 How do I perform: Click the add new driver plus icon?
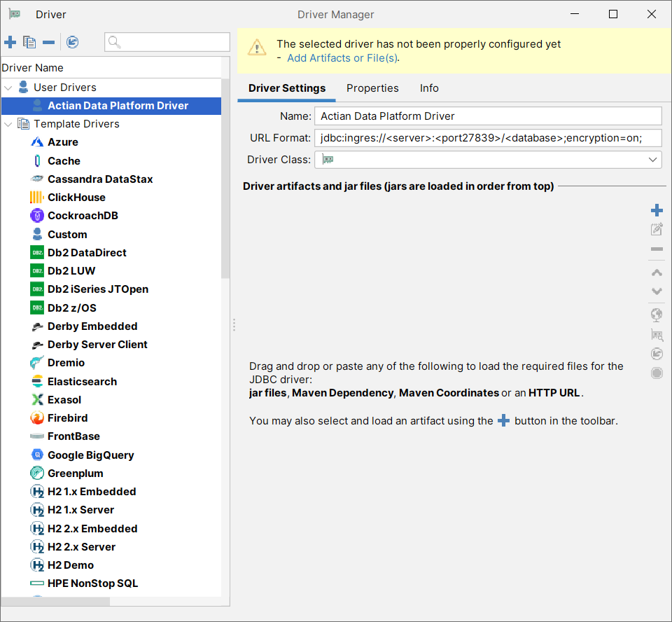[x=10, y=42]
